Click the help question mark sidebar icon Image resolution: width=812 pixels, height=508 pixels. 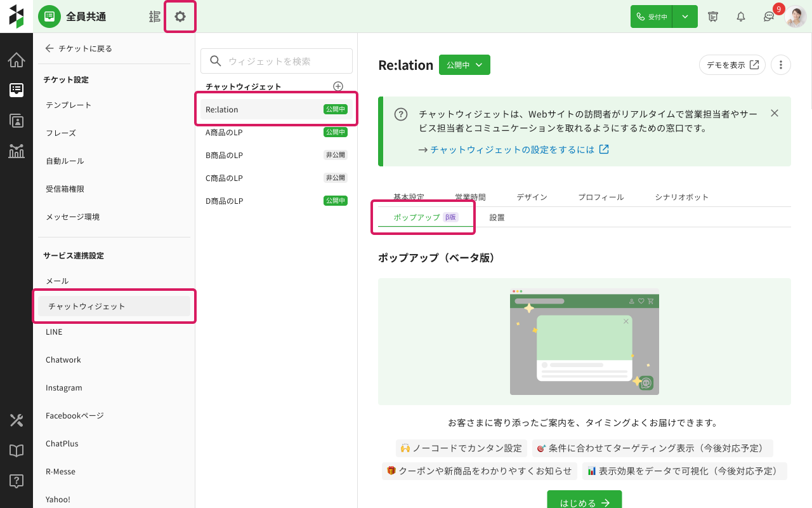point(16,481)
